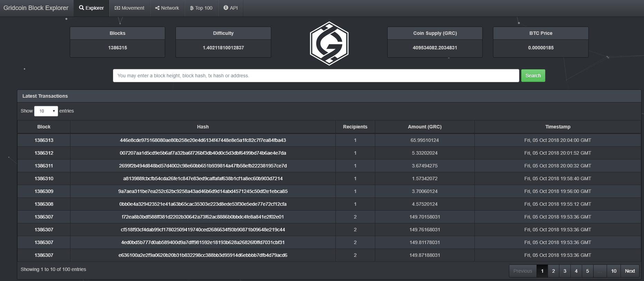This screenshot has width=644, height=281.
Task: Click timestamp 19:55:12 GMT
Action: coord(558,204)
